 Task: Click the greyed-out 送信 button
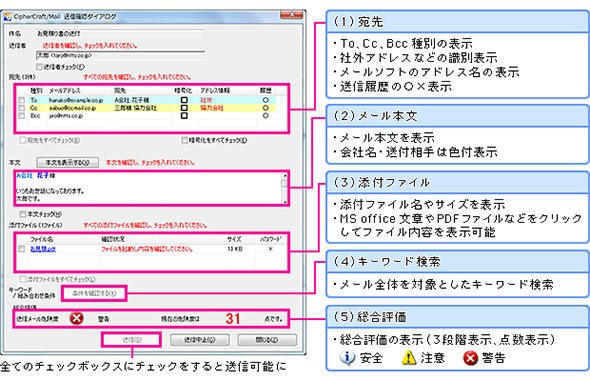pos(131,340)
